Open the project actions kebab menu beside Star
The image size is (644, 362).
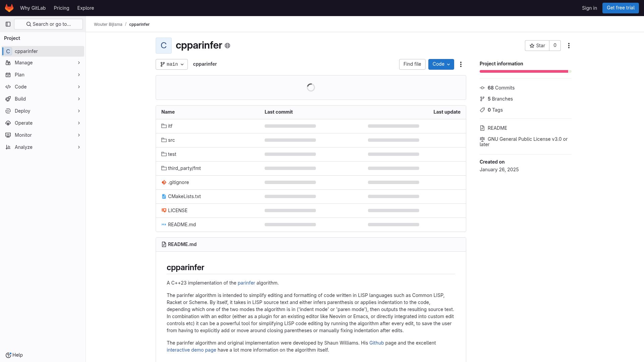point(569,46)
